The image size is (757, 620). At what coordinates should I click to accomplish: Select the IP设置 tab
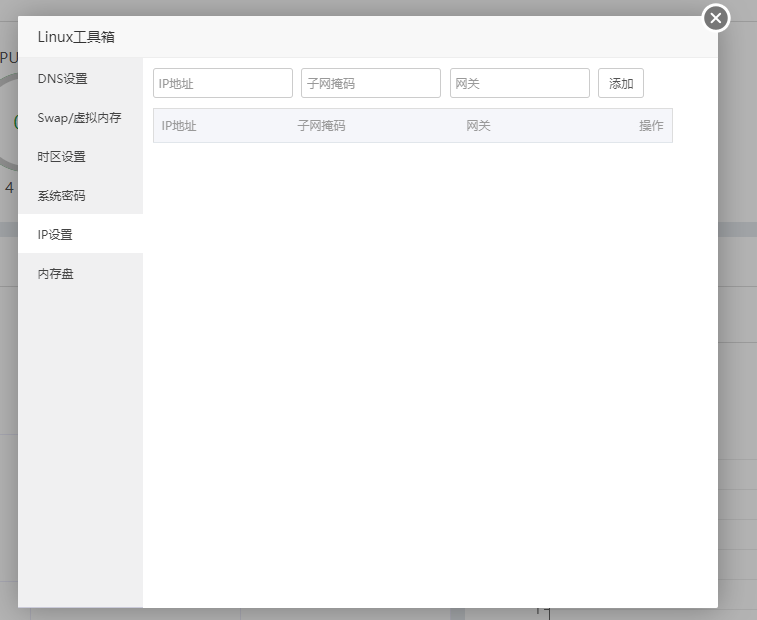(81, 234)
